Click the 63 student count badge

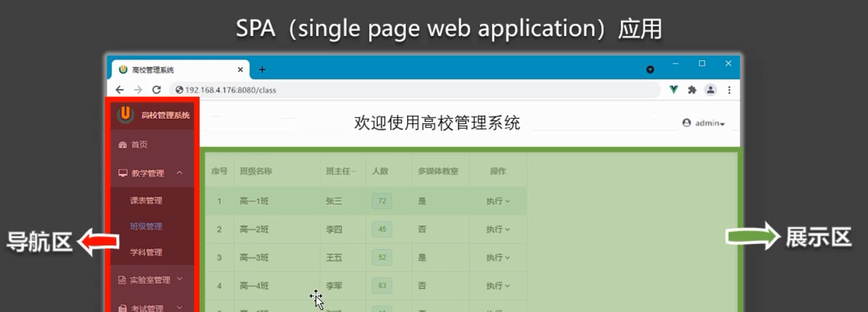382,286
